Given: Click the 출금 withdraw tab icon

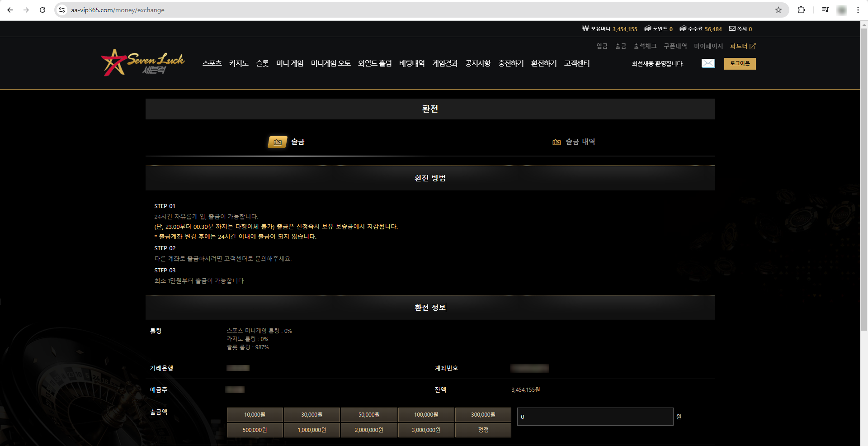Looking at the screenshot, I should (x=278, y=142).
